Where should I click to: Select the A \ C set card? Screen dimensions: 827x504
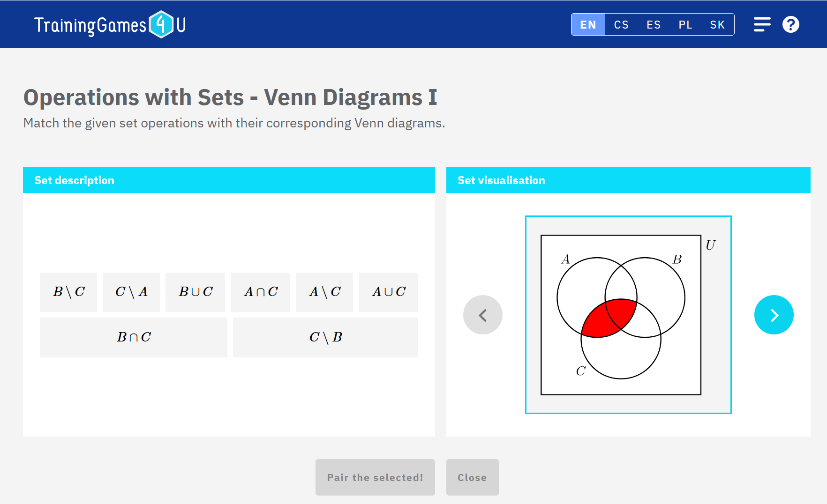click(x=324, y=292)
